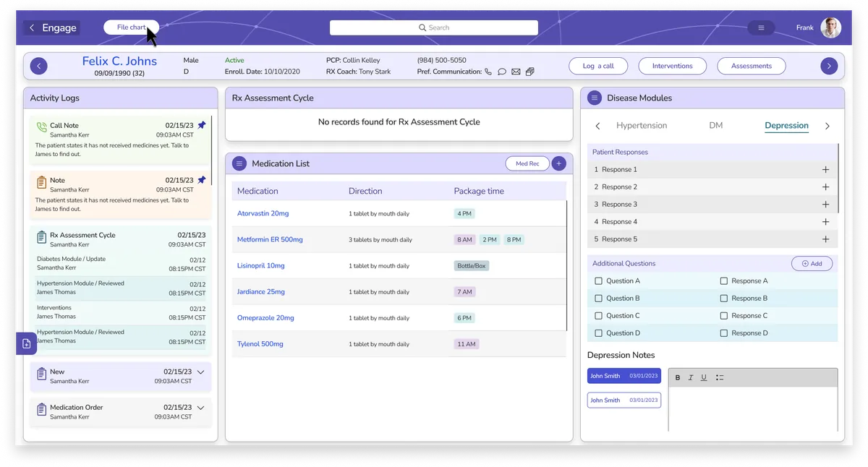This screenshot has height=467, width=868.
Task: Expand Response 5 with its plus
Action: 825,239
